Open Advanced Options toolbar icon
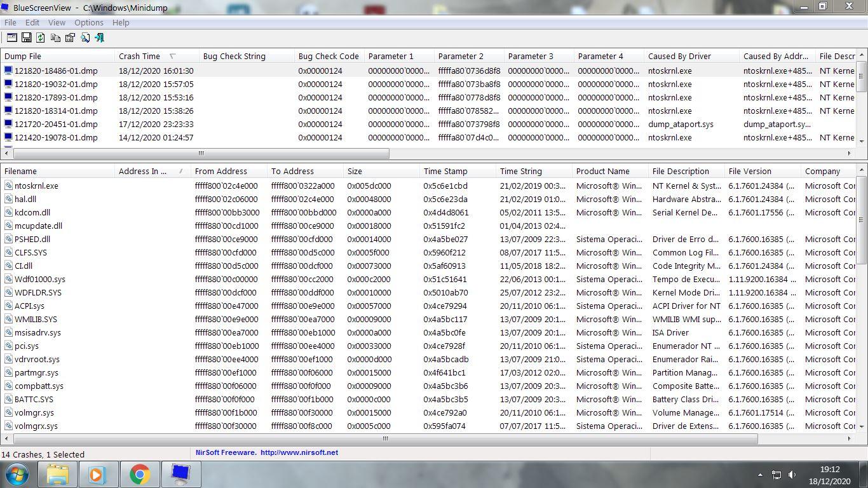Image resolution: width=868 pixels, height=488 pixels. [11, 38]
